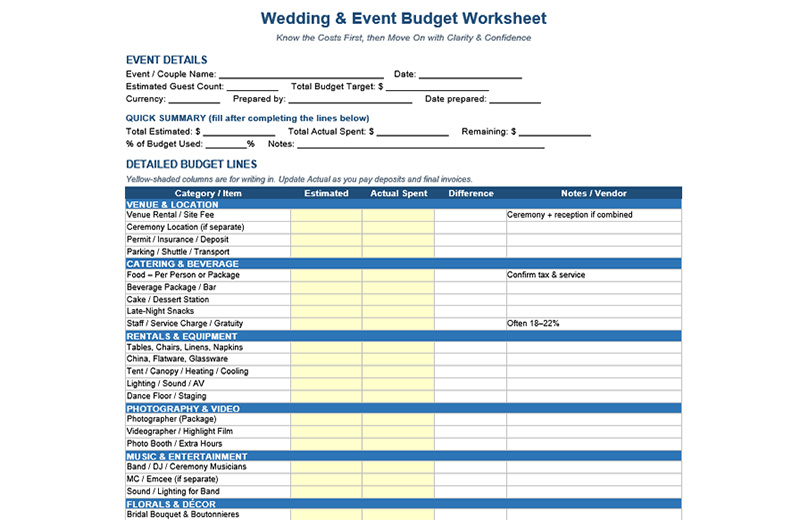Screen dimensions: 800x520
Task: Click the RENTALS & EQUIPMENT section band
Action: click(x=403, y=336)
